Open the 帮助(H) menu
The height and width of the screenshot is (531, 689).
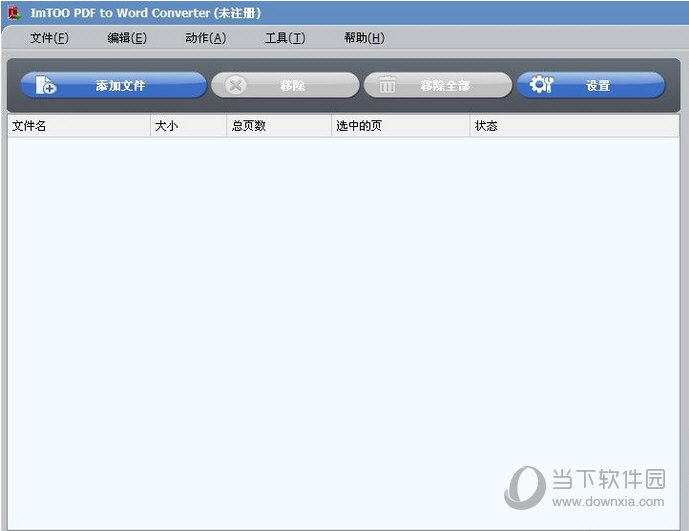364,38
